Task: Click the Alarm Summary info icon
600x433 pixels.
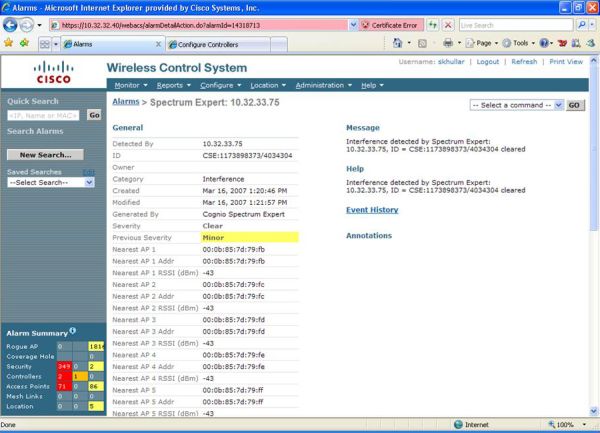Action: (73, 330)
